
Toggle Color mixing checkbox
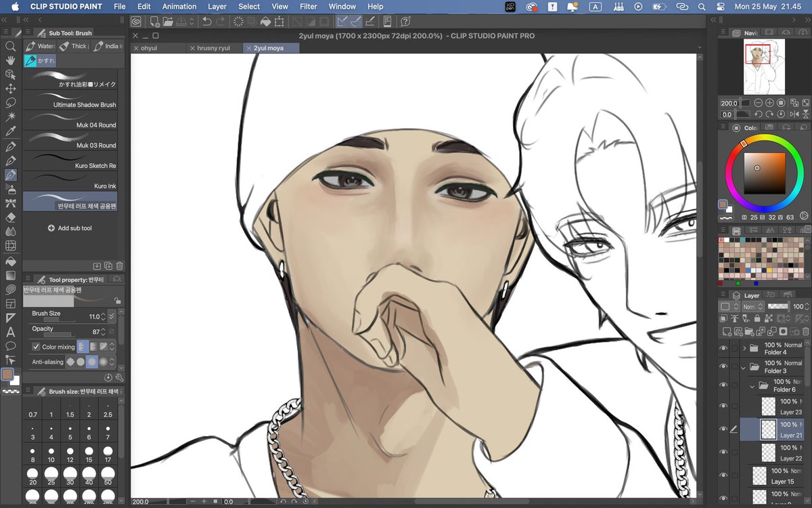(x=36, y=347)
